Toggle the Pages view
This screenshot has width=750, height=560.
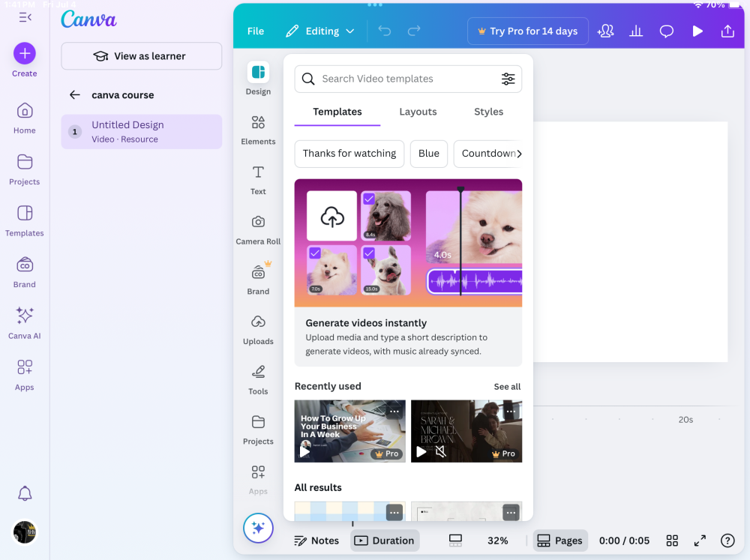(x=560, y=541)
